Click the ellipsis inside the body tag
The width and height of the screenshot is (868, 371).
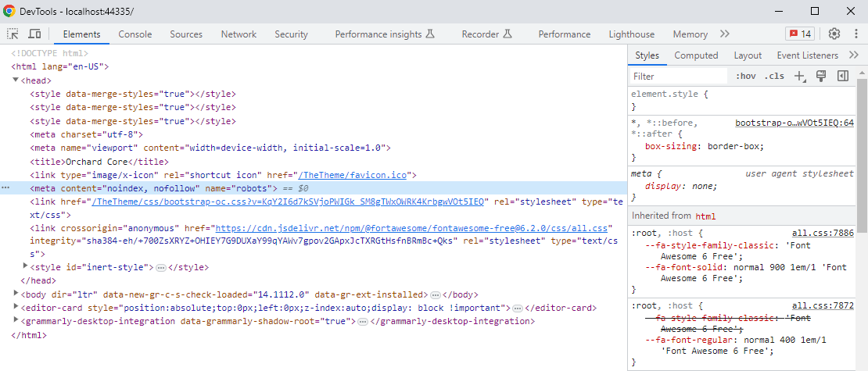(x=436, y=294)
